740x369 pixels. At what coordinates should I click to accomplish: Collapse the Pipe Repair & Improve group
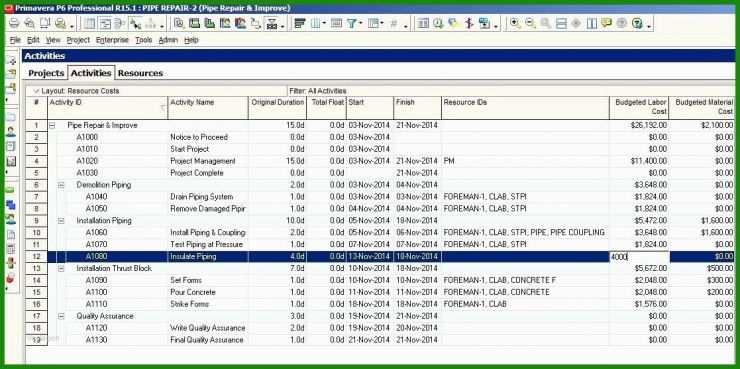pos(52,126)
